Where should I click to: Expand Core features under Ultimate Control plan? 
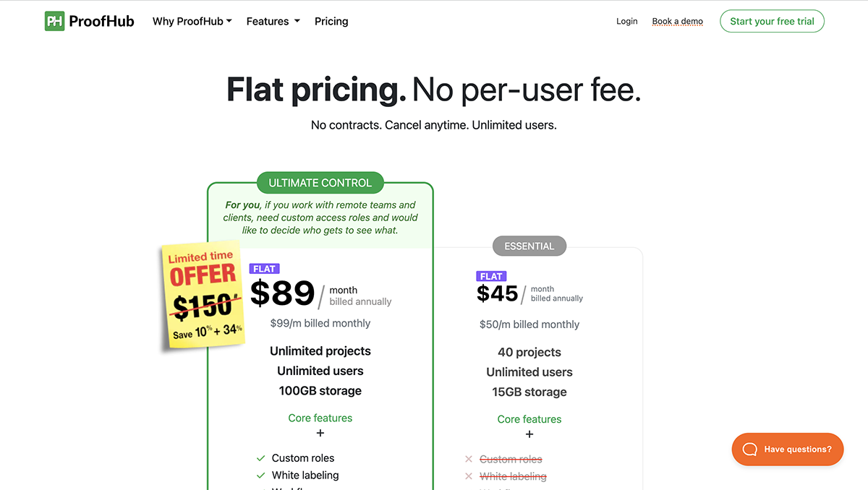tap(320, 418)
